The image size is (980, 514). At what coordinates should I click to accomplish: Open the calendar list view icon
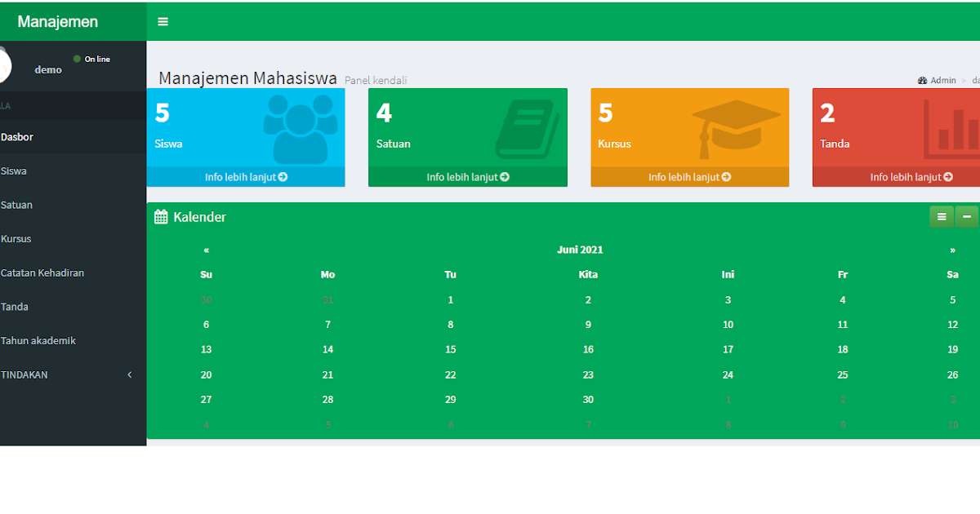pos(942,216)
